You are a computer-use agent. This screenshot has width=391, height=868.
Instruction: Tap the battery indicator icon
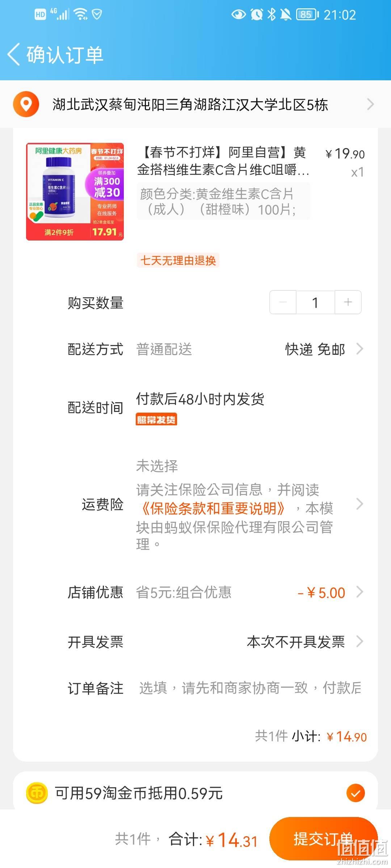[307, 14]
